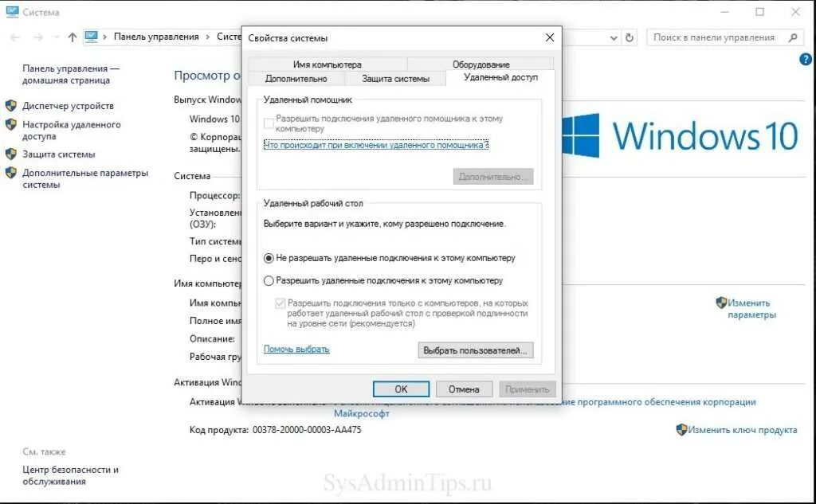The height and width of the screenshot is (504, 816).
Task: Click shield icon beside Диспетчер устройств
Action: click(11, 106)
